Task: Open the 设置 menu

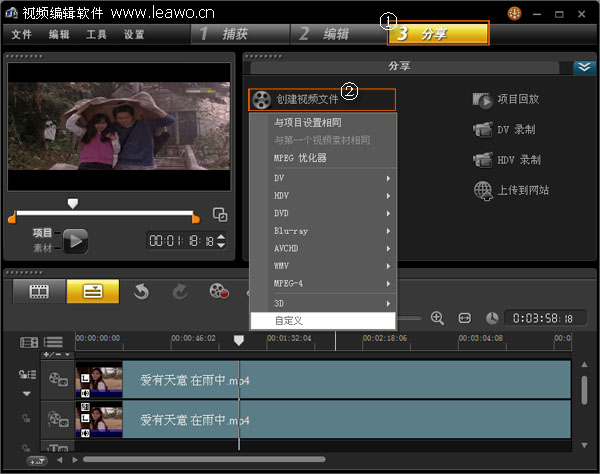Action: [x=134, y=34]
